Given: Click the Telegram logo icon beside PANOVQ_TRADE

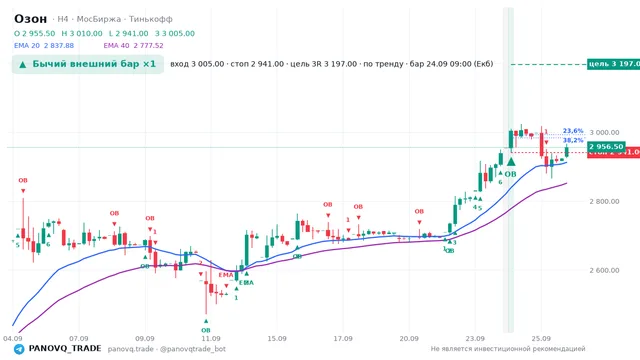Looking at the screenshot, I should 19,349.
